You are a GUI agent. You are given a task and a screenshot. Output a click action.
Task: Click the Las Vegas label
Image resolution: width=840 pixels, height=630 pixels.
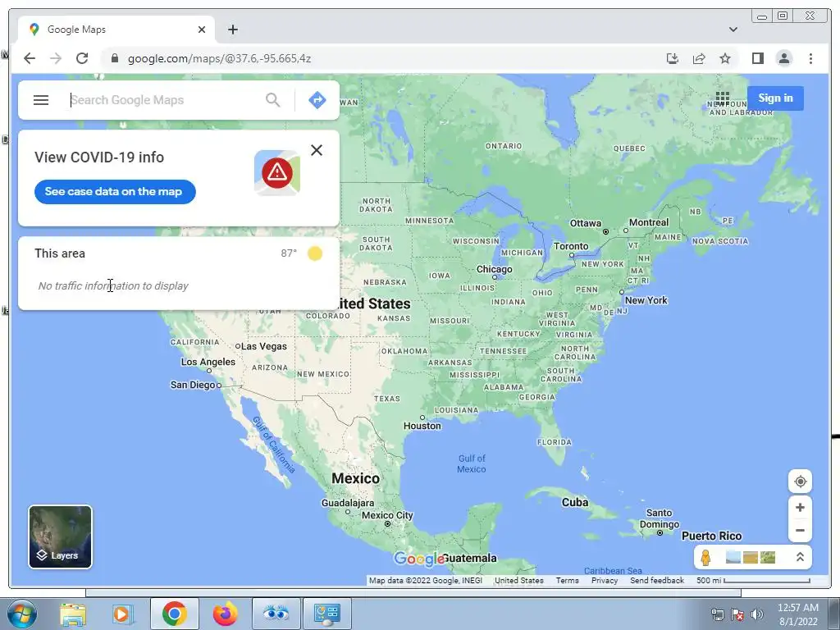click(x=263, y=346)
